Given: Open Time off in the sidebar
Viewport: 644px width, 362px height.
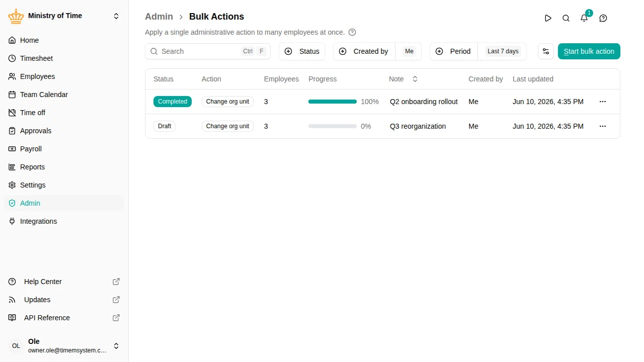Looking at the screenshot, I should pyautogui.click(x=64, y=113).
